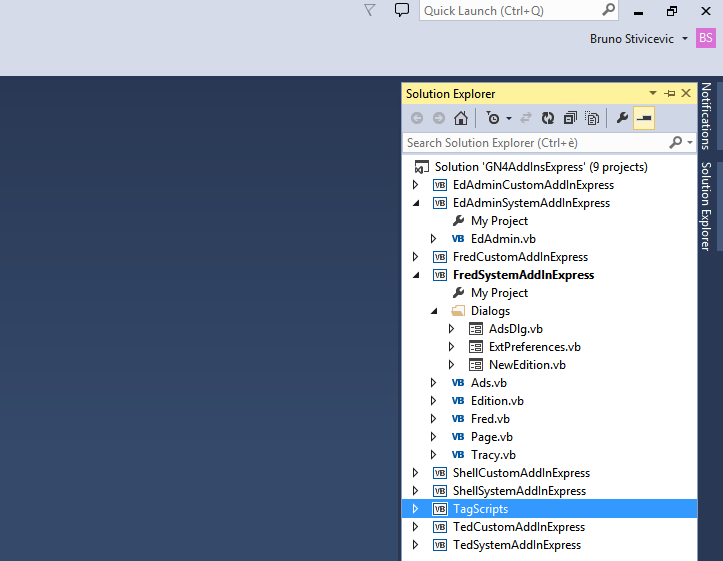Select the Ads.vb file
The height and width of the screenshot is (561, 723).
(489, 383)
